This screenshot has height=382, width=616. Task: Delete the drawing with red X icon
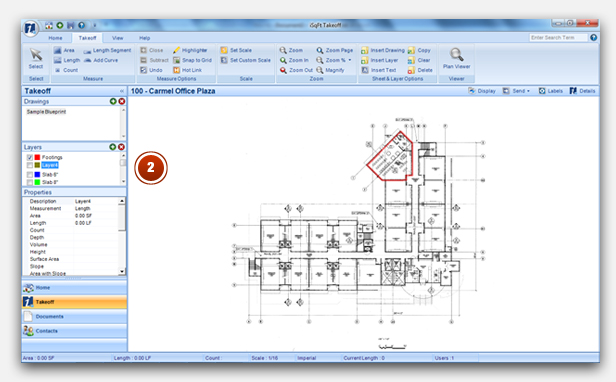click(122, 101)
